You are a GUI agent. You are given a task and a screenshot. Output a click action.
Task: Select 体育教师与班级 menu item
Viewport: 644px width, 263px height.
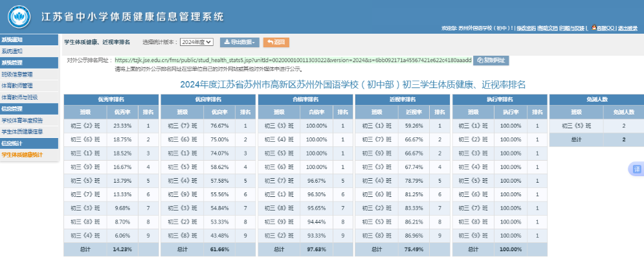[x=19, y=97]
